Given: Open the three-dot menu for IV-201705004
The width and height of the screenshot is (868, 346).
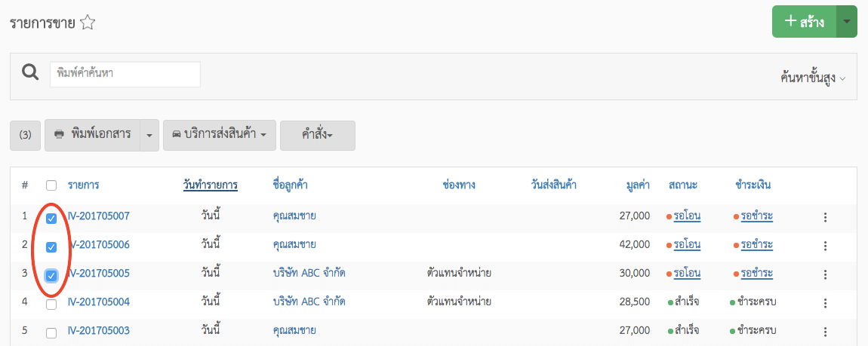Looking at the screenshot, I should coord(825,303).
